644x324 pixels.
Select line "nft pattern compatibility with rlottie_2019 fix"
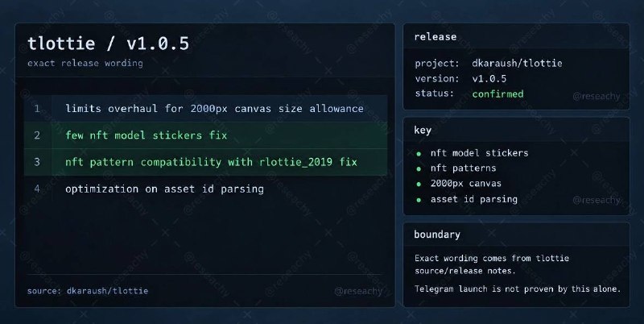(211, 162)
